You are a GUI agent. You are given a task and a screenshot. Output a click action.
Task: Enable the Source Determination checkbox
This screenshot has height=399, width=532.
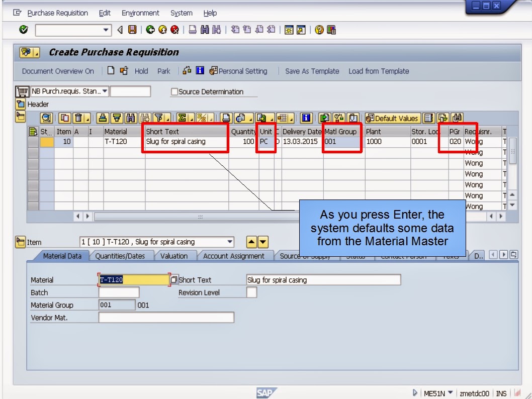tap(175, 91)
